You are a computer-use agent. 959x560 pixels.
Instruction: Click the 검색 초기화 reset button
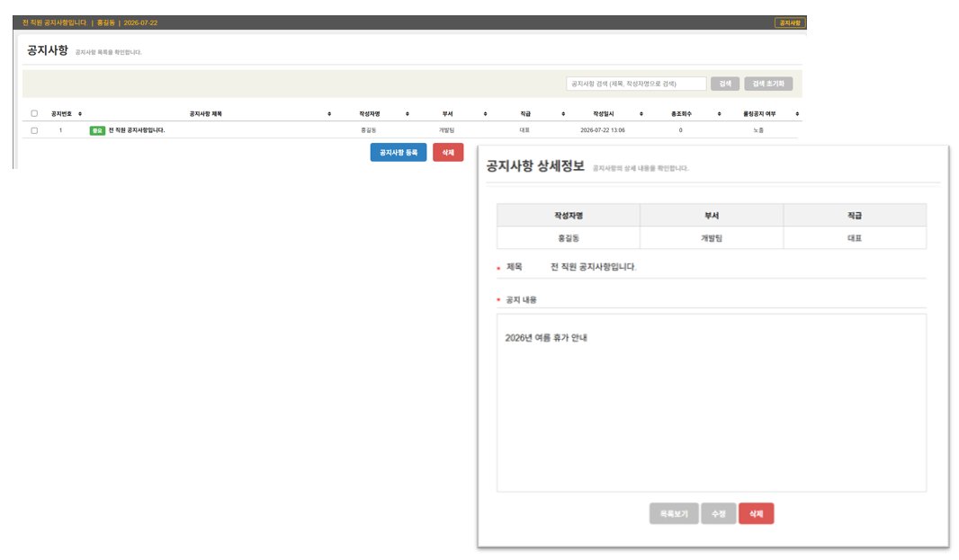768,84
